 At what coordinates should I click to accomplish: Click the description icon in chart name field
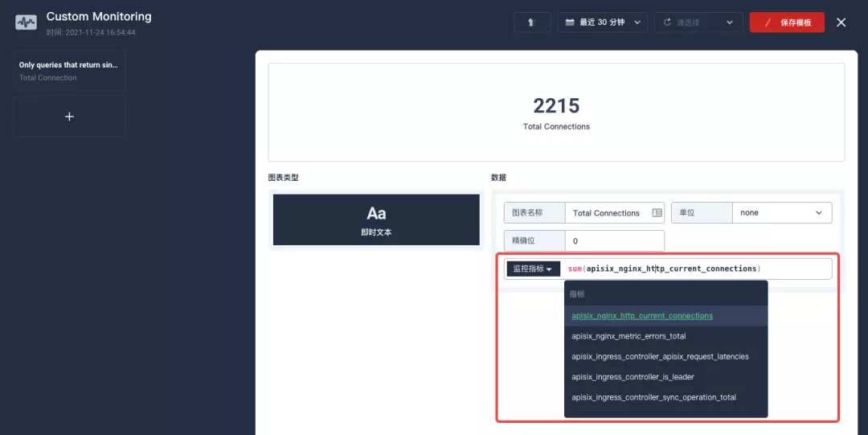(657, 213)
